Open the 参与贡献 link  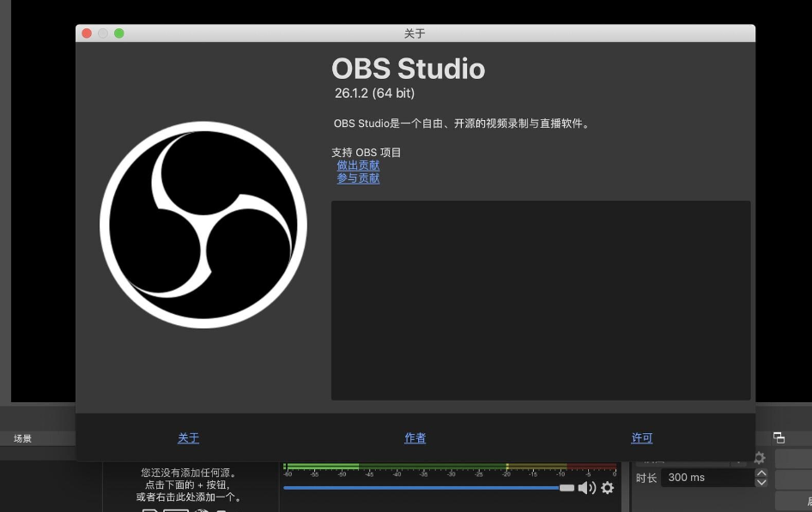(x=358, y=178)
